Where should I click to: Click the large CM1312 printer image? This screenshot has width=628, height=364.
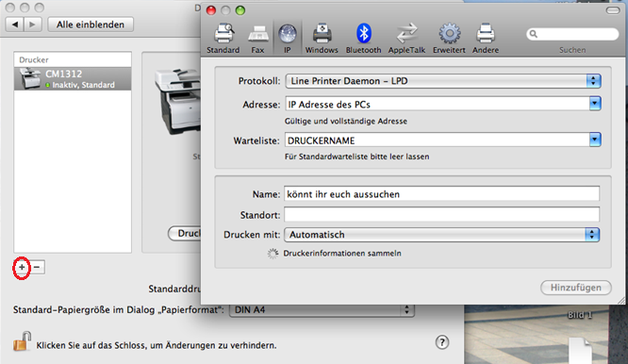point(177,101)
